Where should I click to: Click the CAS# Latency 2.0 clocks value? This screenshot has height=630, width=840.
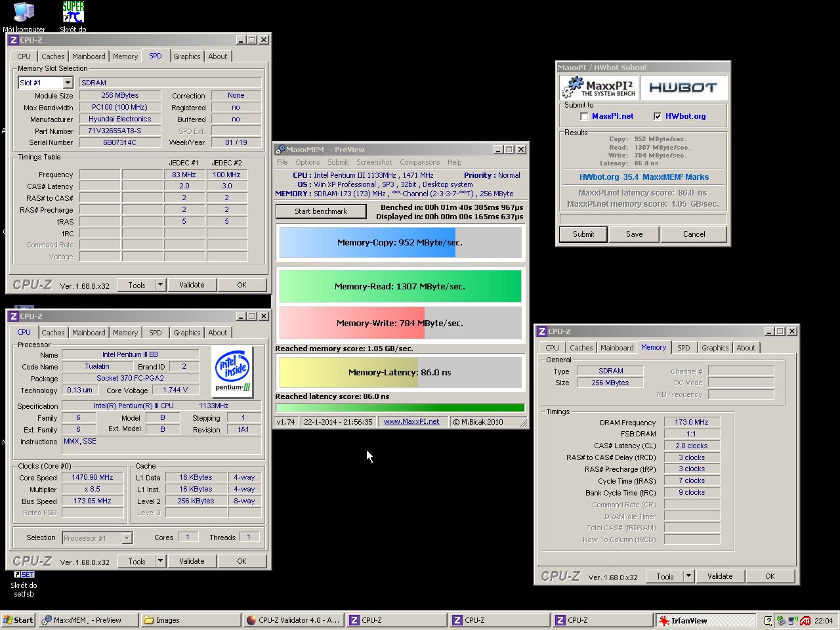click(692, 446)
